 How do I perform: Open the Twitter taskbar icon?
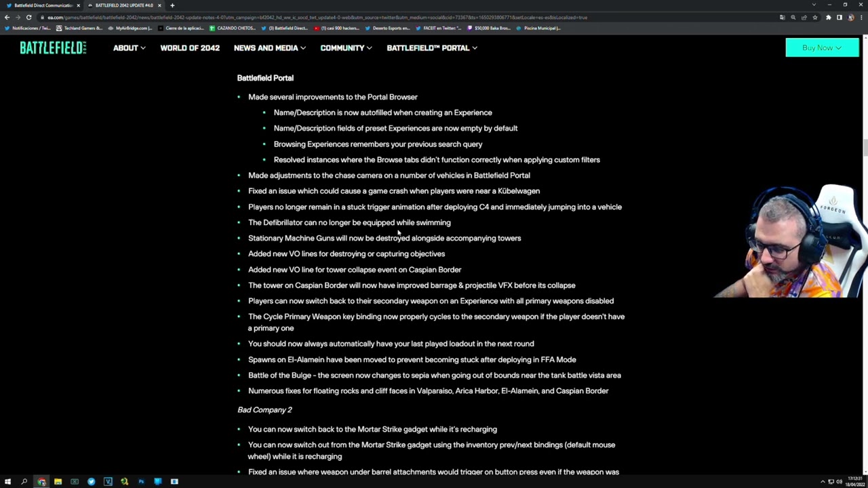[91, 481]
